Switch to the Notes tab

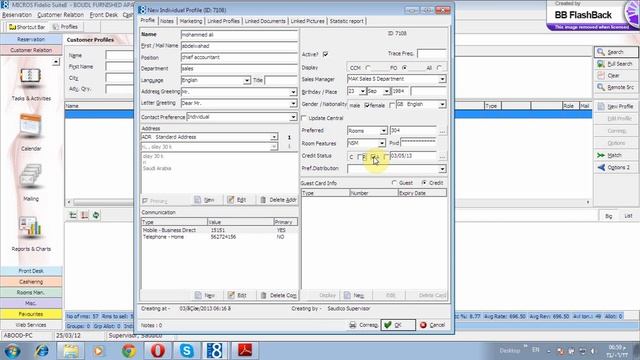pyautogui.click(x=167, y=21)
